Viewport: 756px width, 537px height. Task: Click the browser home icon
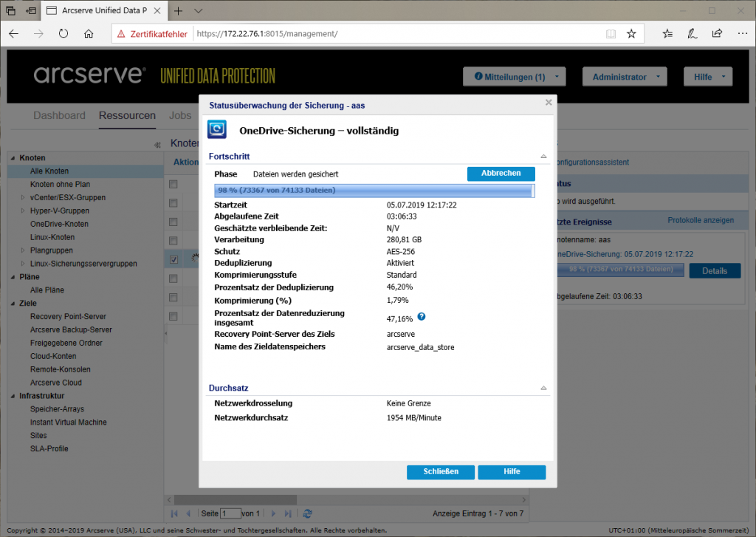tap(89, 33)
